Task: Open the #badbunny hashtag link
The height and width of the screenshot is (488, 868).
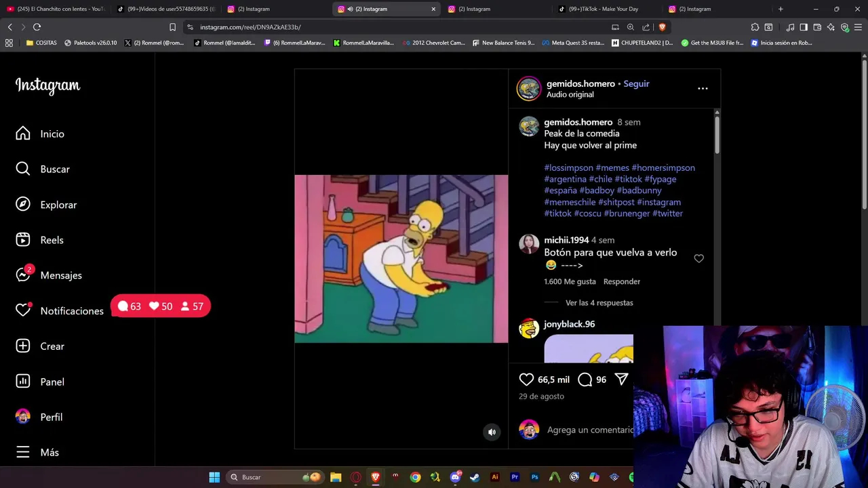Action: click(639, 190)
